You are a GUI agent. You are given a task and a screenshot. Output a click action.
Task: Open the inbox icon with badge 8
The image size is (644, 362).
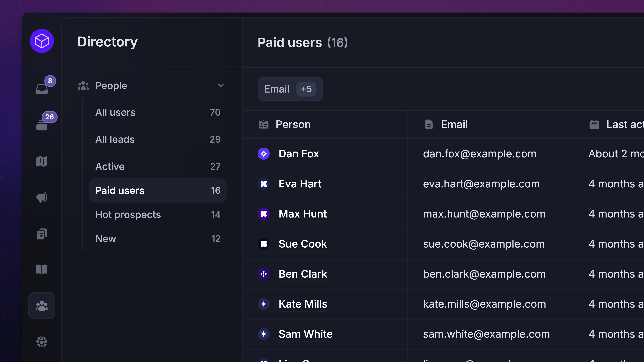(x=42, y=89)
